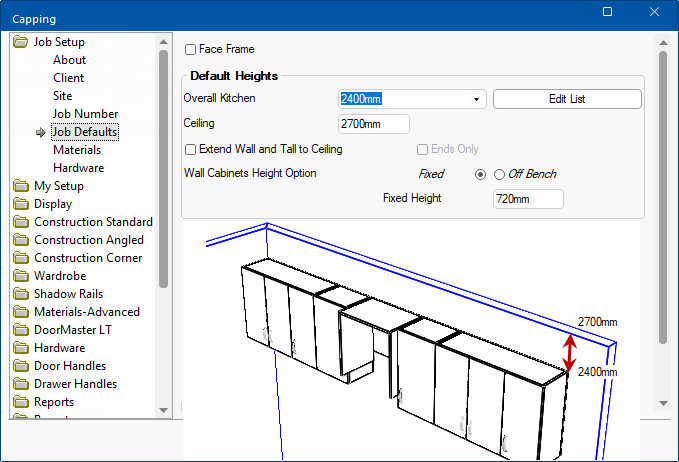
Task: Click the DoorMaster LT folder icon
Action: [21, 330]
